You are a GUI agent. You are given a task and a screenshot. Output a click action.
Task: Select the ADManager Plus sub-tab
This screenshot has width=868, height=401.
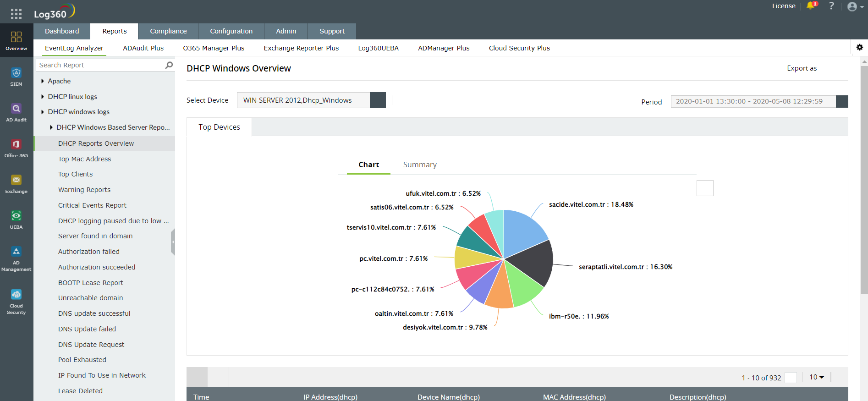[444, 48]
